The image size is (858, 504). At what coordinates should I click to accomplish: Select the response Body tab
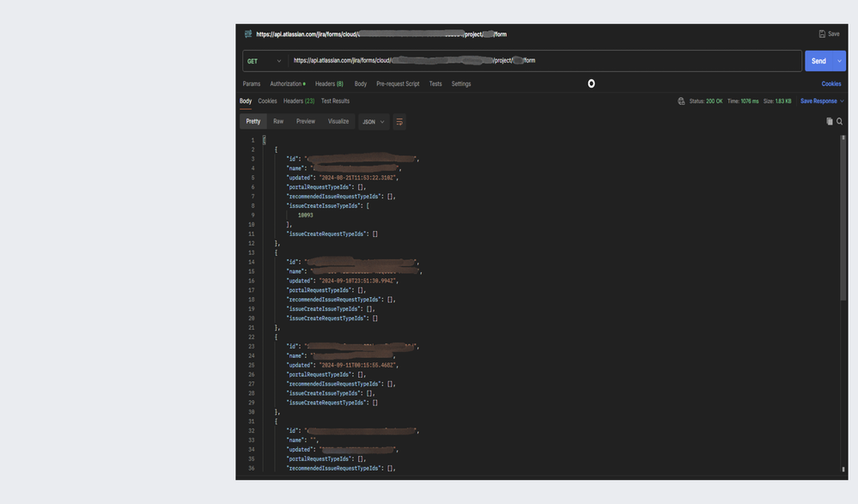pos(246,101)
